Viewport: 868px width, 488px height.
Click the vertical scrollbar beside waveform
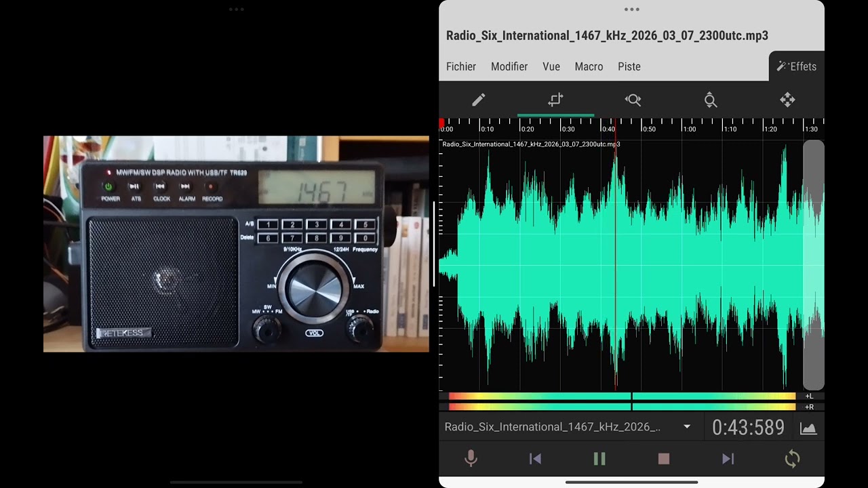pyautogui.click(x=814, y=264)
